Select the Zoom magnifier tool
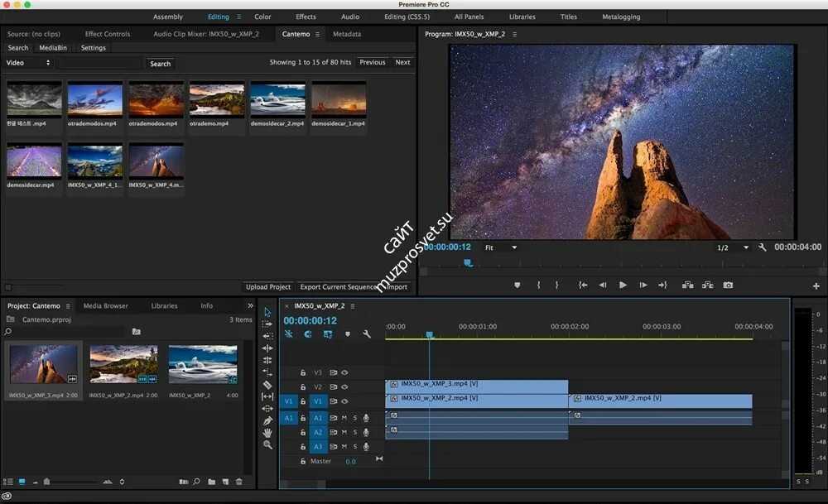This screenshot has width=828, height=504. click(x=267, y=445)
